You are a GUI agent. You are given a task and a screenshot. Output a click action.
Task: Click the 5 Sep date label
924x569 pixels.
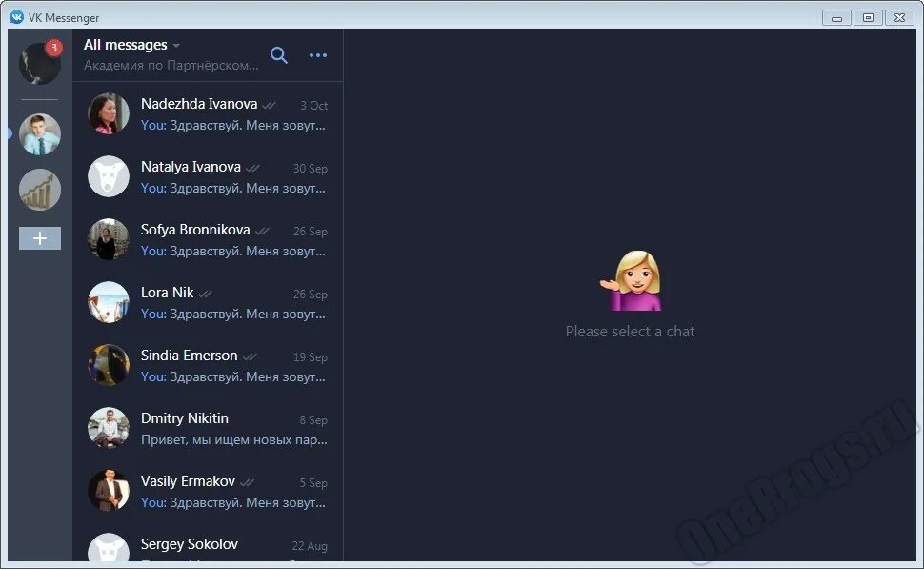(312, 483)
